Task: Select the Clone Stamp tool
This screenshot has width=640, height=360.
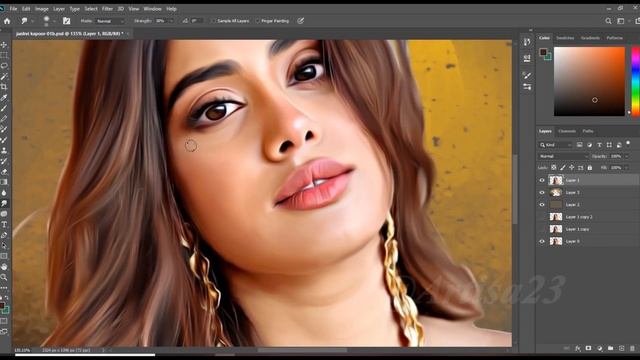Action: (x=4, y=151)
